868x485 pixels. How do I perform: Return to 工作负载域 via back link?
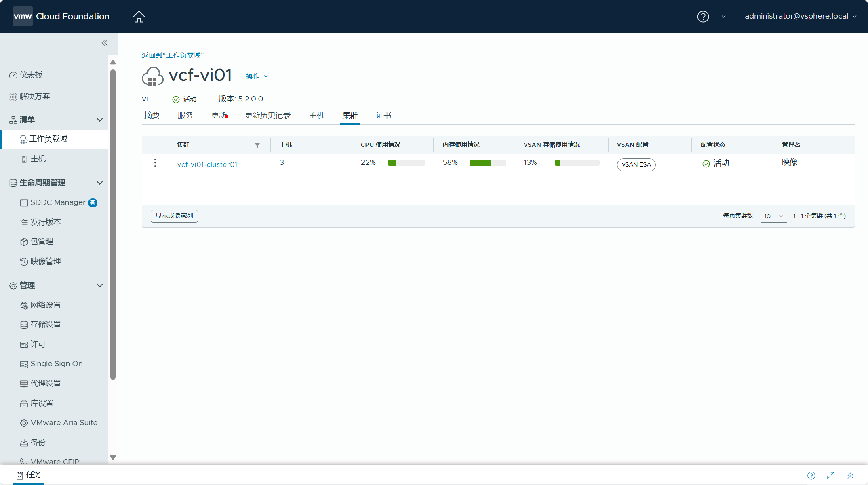pyautogui.click(x=173, y=55)
